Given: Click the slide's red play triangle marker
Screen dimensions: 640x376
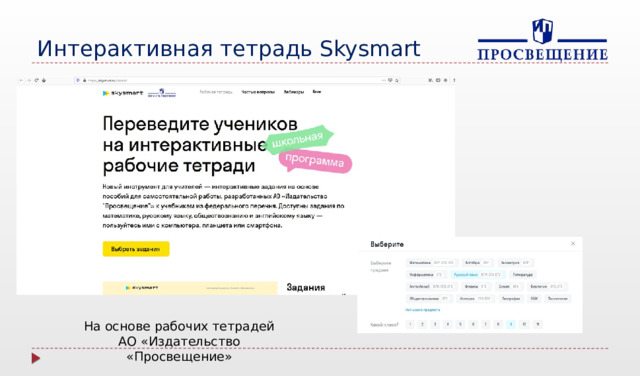Looking at the screenshot, I should [36, 358].
